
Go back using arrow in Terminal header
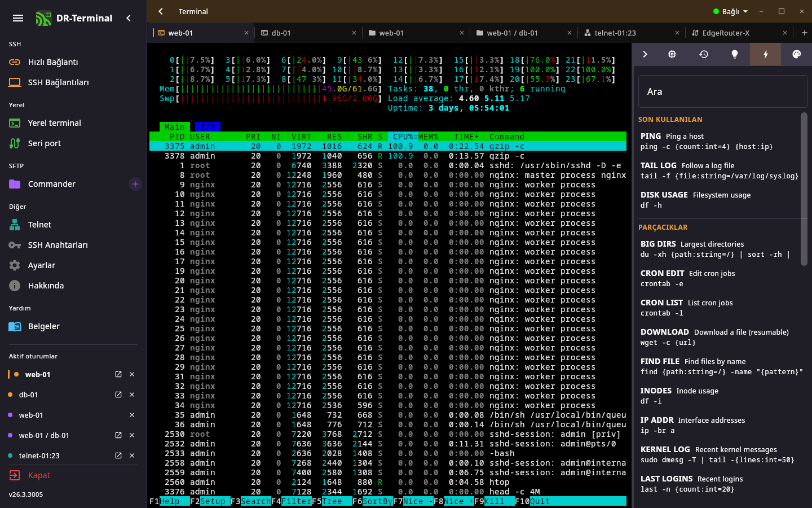(x=161, y=11)
